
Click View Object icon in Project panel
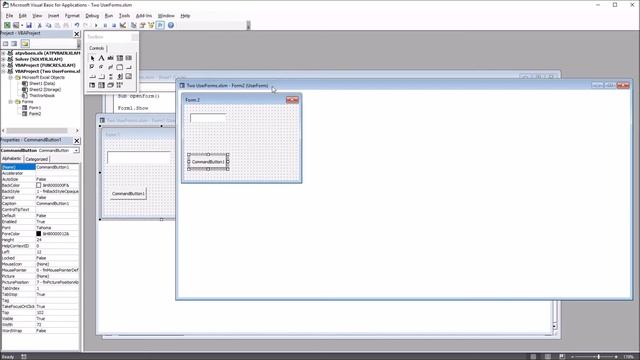point(14,44)
